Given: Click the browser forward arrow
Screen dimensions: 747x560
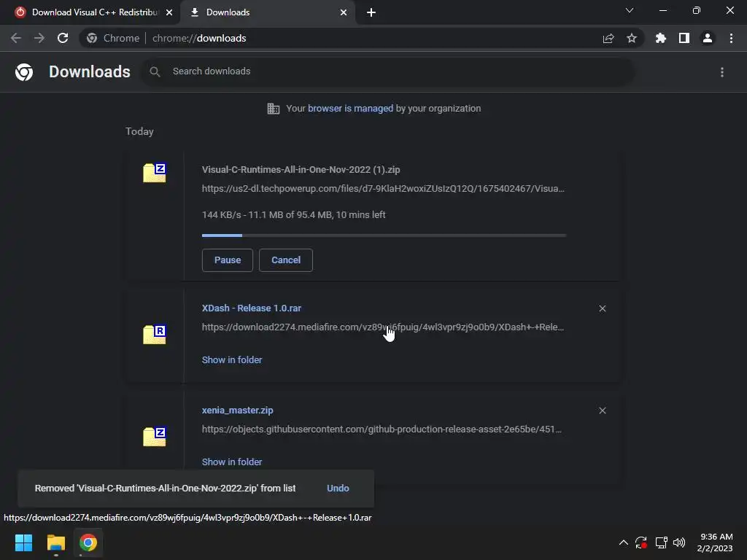Looking at the screenshot, I should click(x=39, y=38).
